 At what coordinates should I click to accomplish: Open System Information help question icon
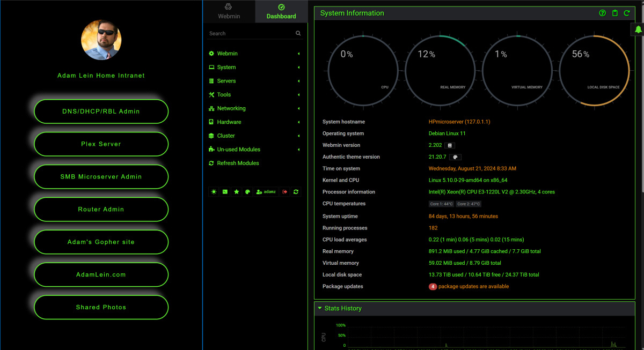pos(603,13)
